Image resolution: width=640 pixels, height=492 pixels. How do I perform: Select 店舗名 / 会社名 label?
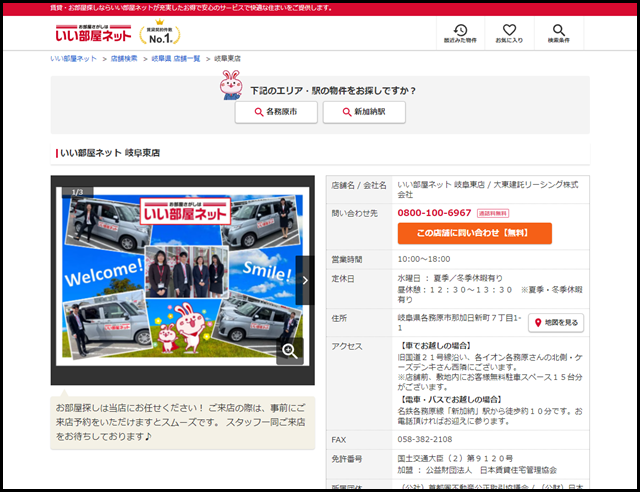pos(359,185)
